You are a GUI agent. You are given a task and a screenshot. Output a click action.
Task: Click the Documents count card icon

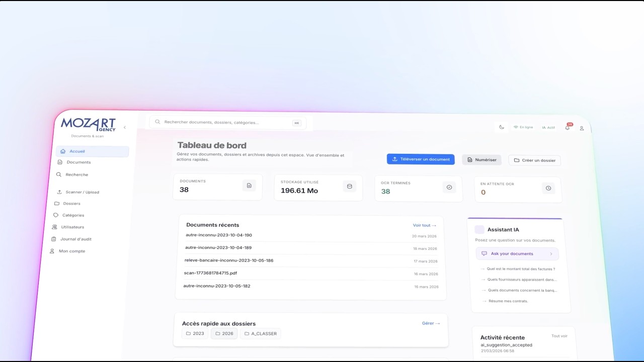(249, 186)
